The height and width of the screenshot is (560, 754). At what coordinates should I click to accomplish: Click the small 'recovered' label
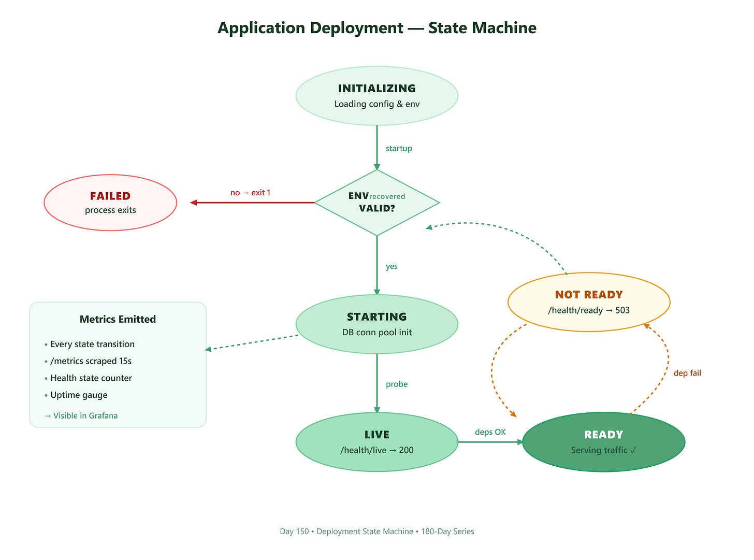click(x=387, y=197)
